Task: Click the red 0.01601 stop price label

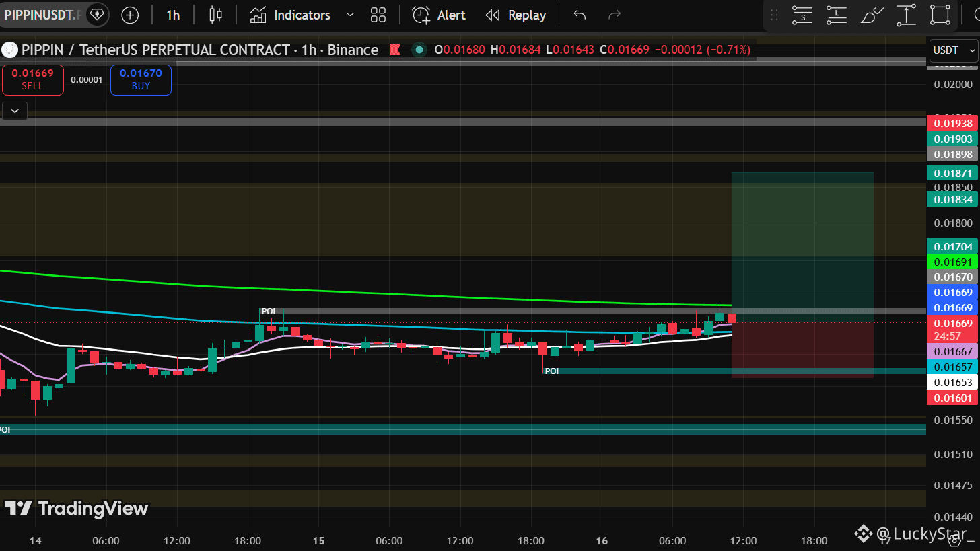Action: [x=952, y=398]
